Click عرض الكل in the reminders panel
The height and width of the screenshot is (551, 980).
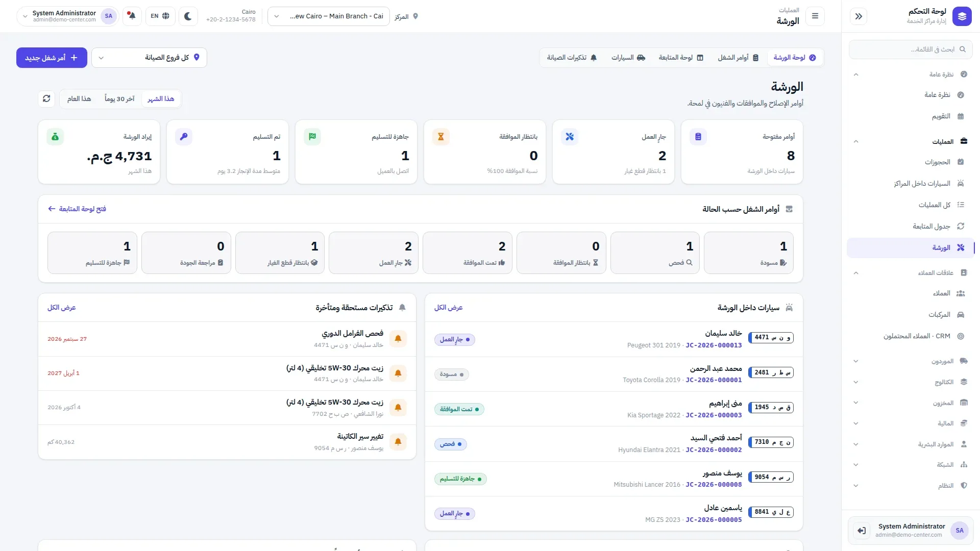pyautogui.click(x=61, y=308)
